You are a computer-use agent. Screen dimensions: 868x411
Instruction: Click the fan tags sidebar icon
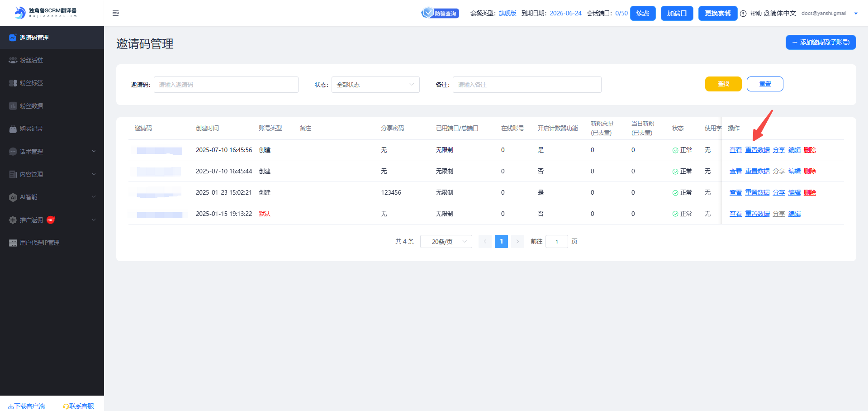(x=13, y=83)
